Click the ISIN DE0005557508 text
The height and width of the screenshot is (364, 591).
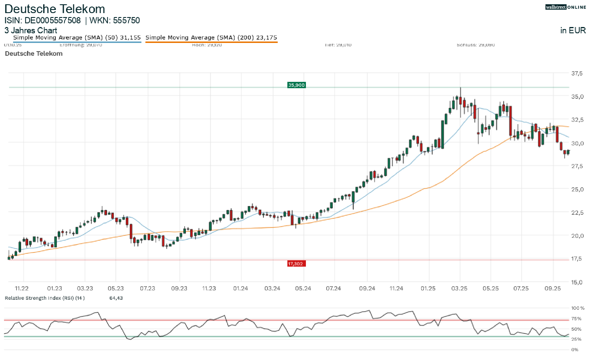pos(43,20)
